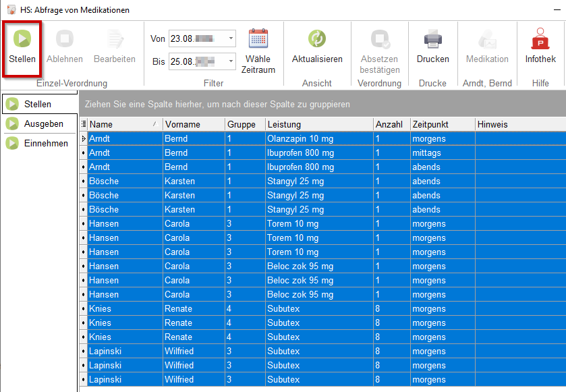Switch to the Ausgeben tab
This screenshot has height=392, width=566.
[43, 123]
